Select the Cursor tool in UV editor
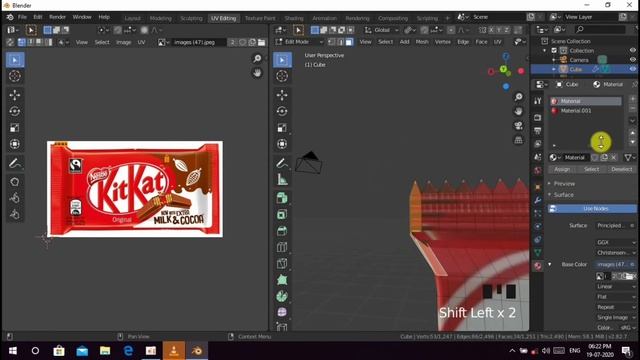The height and width of the screenshot is (360, 640). (x=15, y=76)
